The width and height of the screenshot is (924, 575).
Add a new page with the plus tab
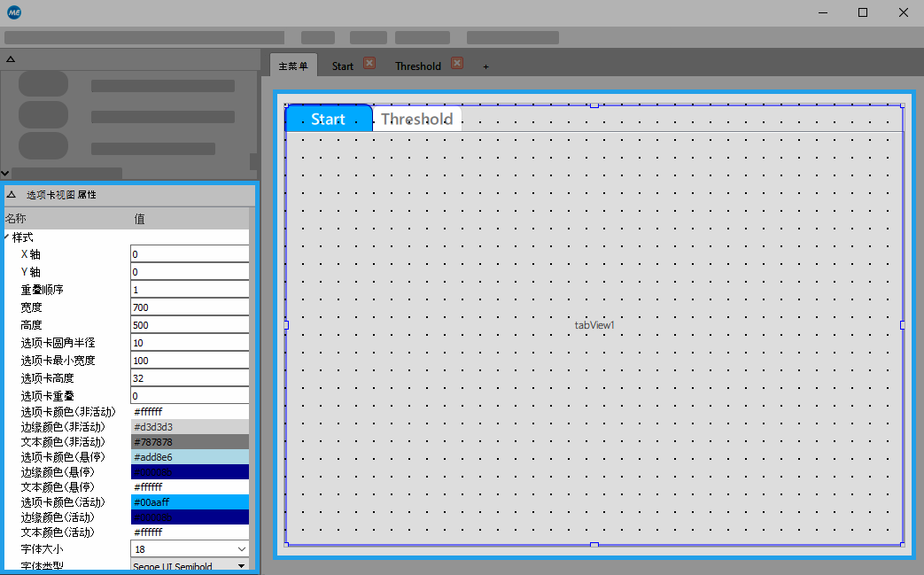click(x=485, y=66)
